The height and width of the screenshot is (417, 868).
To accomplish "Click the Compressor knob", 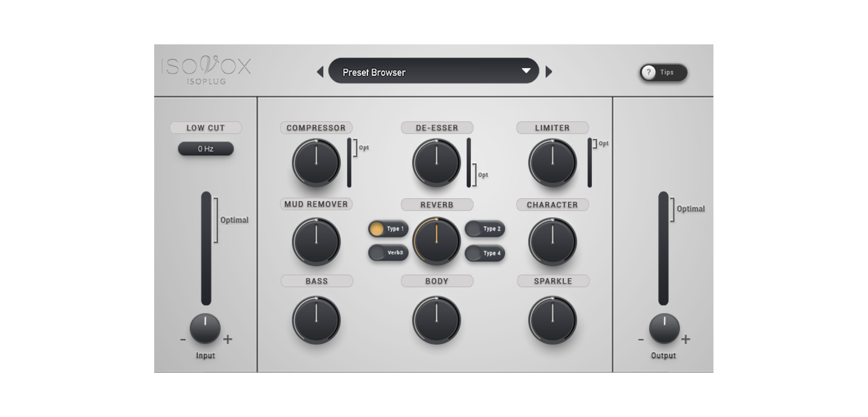I will 316,163.
